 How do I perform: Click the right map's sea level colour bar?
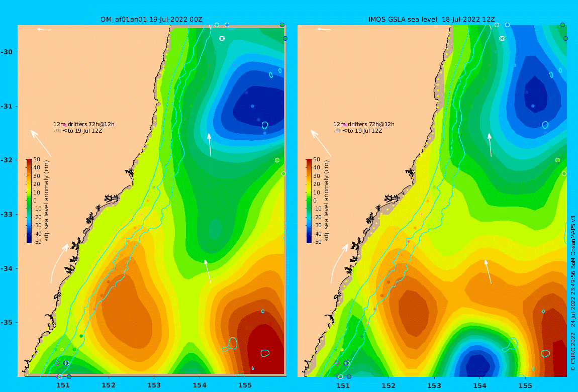309,201
